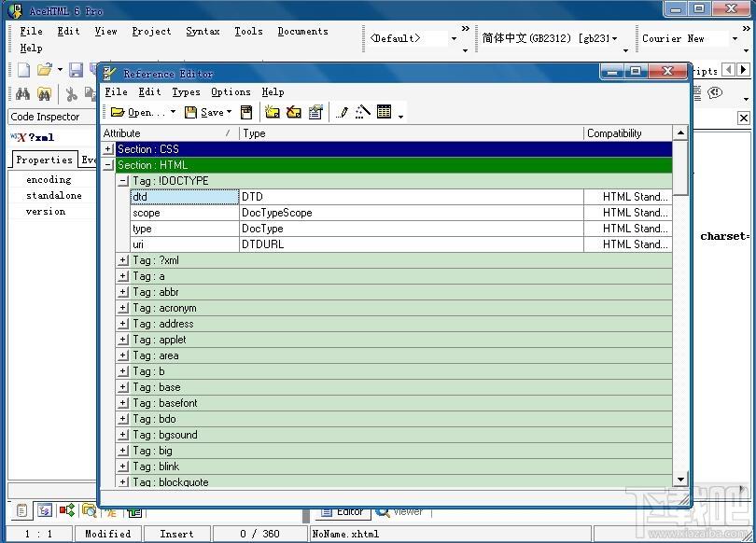Click the notepad icon in bottom panel tabs

tap(21, 509)
